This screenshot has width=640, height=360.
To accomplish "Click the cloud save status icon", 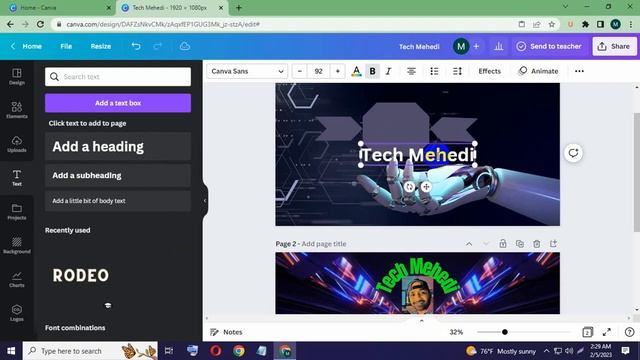I will (184, 46).
